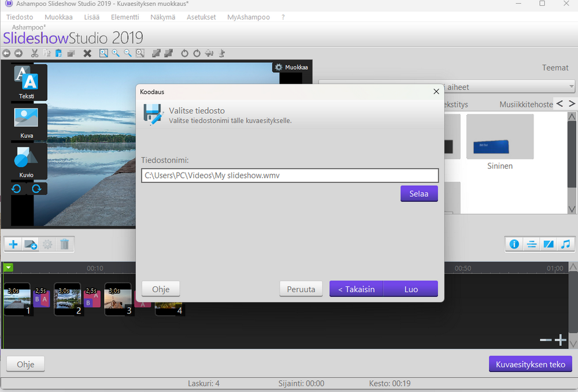Viewport: 578px width, 392px height.
Task: Open the Tiedosto menu
Action: 20,17
